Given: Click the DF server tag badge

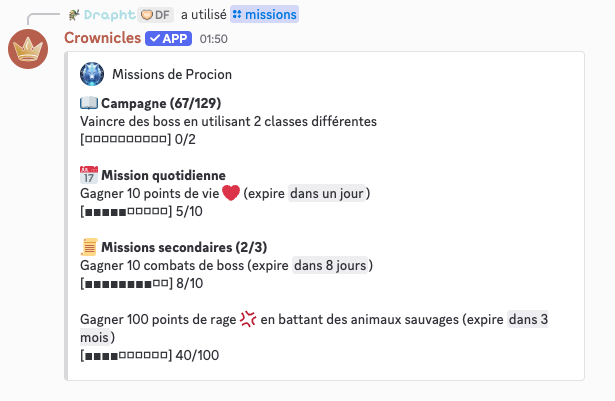Looking at the screenshot, I should point(155,15).
